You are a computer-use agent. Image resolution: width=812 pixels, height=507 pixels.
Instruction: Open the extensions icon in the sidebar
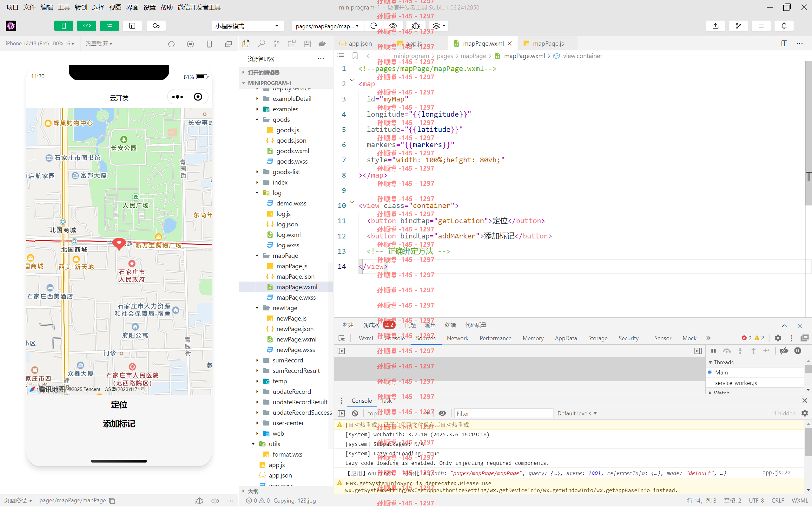pyautogui.click(x=292, y=43)
